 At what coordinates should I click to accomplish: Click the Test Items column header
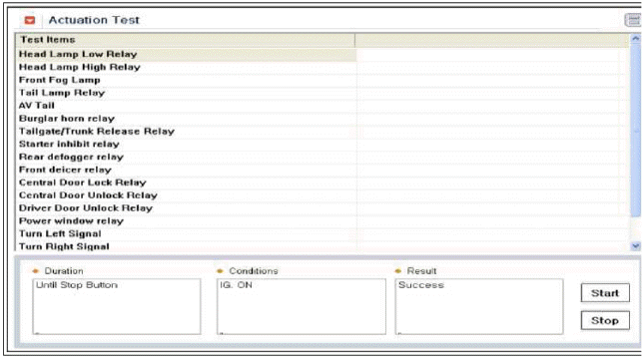click(185, 40)
